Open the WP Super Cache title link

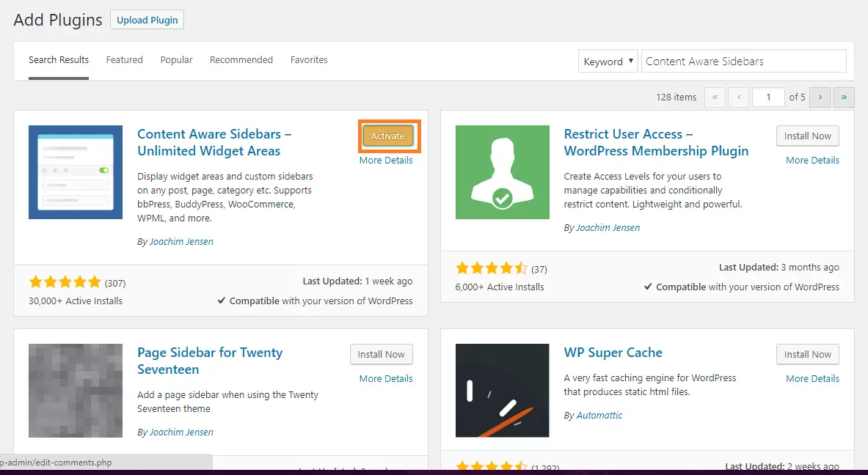(613, 353)
